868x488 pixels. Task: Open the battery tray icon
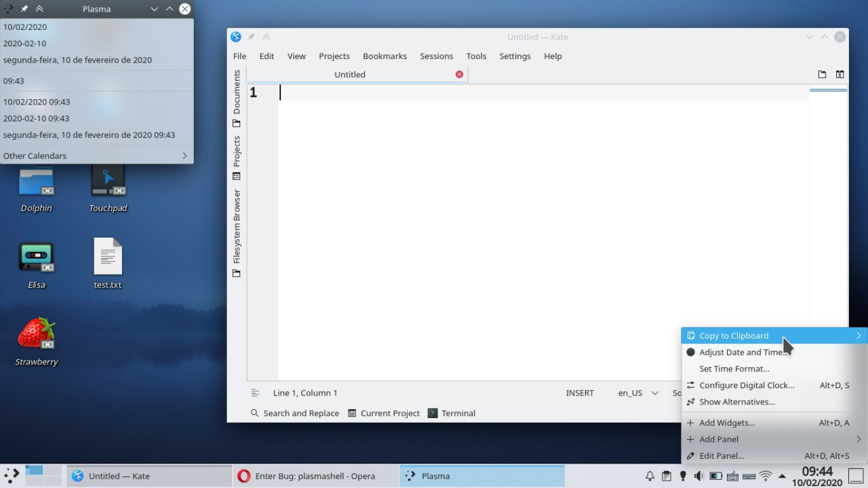tap(716, 476)
